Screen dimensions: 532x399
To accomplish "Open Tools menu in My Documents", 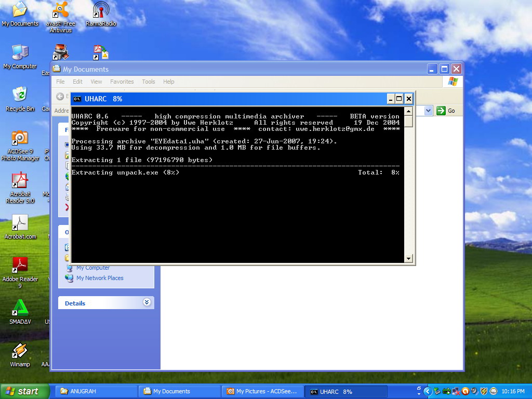I will pos(148,82).
